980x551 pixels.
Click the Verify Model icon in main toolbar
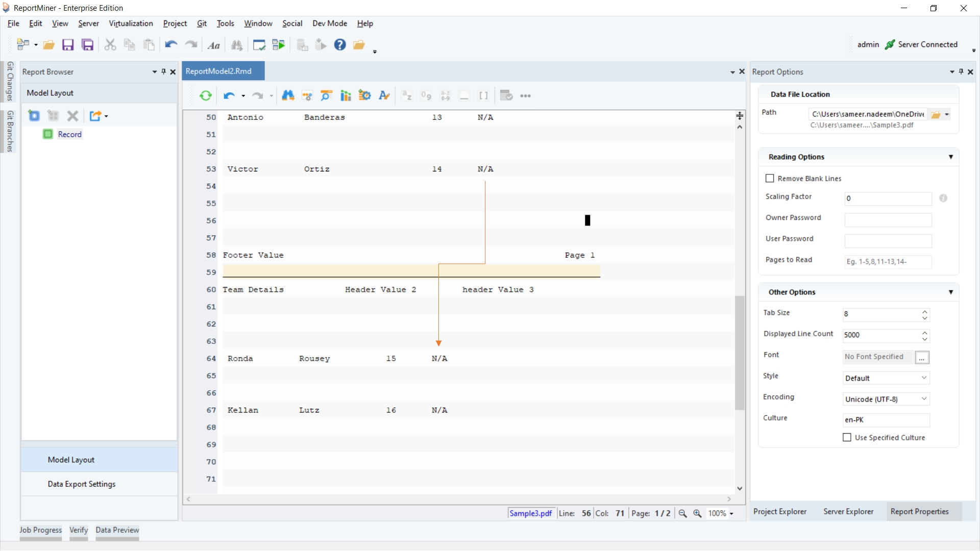[x=259, y=45]
